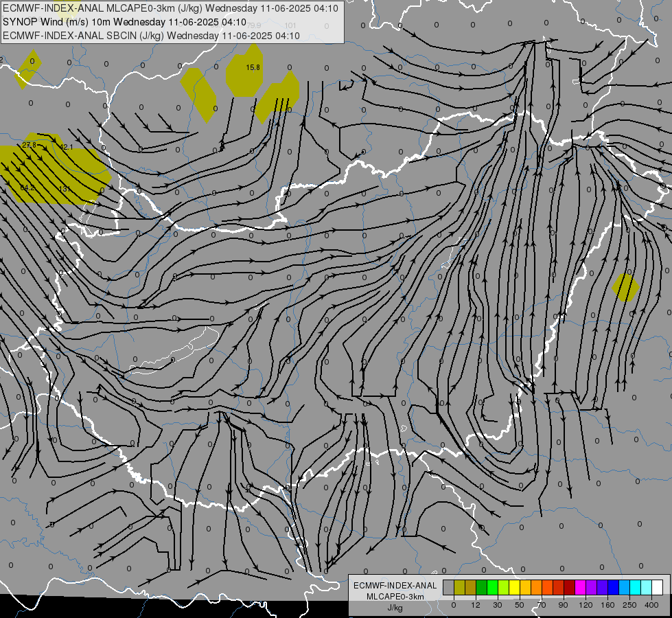
Task: Click the 131 value on map
Action: click(x=65, y=189)
